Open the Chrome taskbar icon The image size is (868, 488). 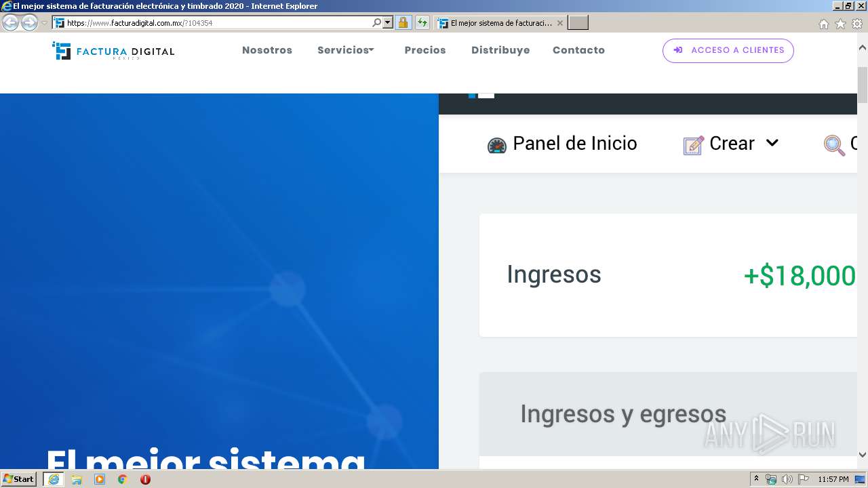[122, 479]
